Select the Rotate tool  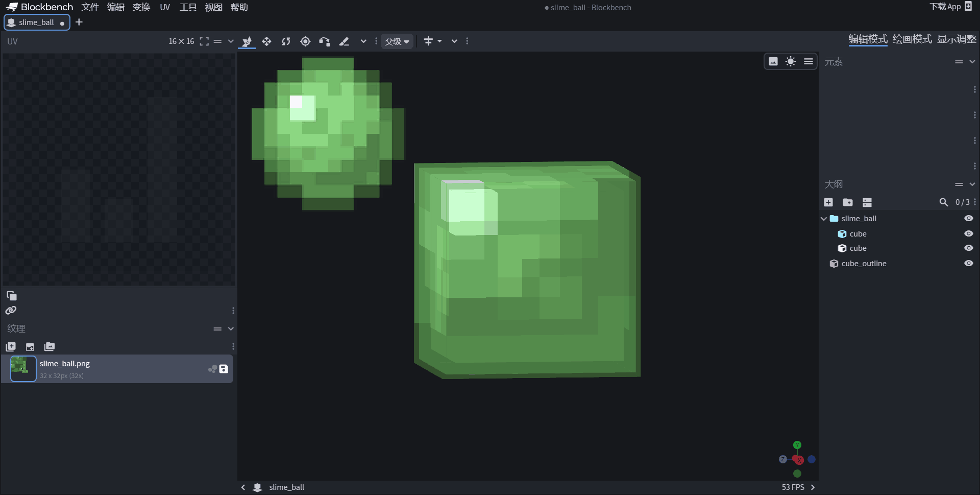pyautogui.click(x=286, y=41)
